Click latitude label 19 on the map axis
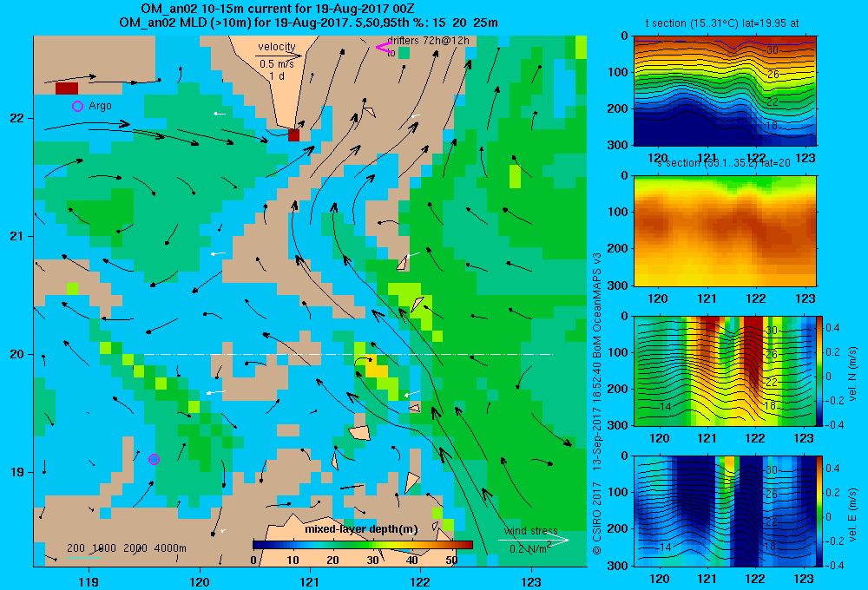This screenshot has height=590, width=868. click(16, 472)
